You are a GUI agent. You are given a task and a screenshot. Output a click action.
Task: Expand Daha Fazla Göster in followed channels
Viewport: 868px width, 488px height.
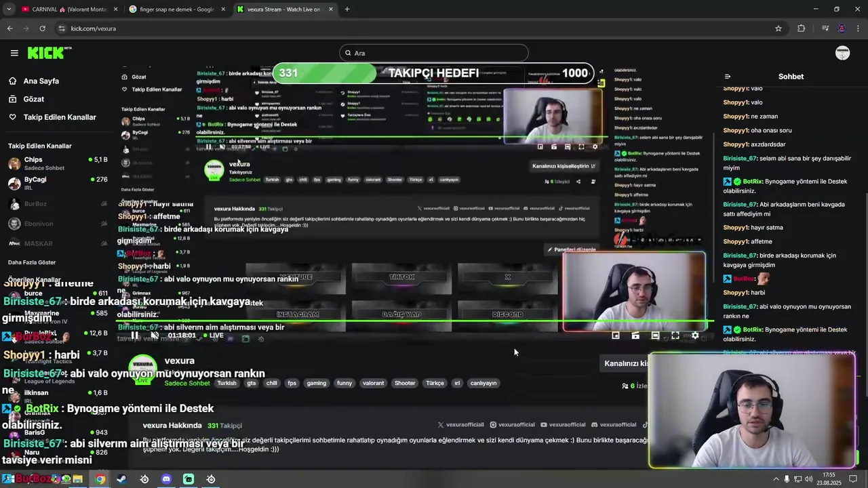click(x=32, y=262)
